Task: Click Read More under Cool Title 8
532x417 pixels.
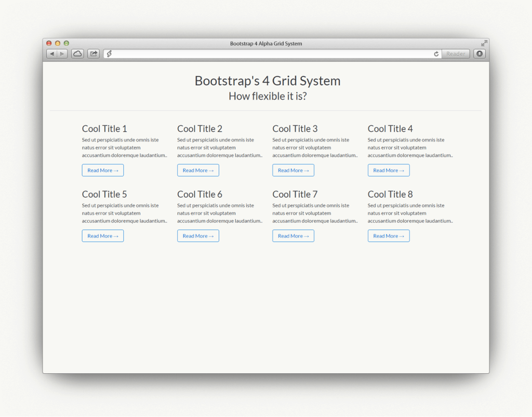Action: (389, 236)
